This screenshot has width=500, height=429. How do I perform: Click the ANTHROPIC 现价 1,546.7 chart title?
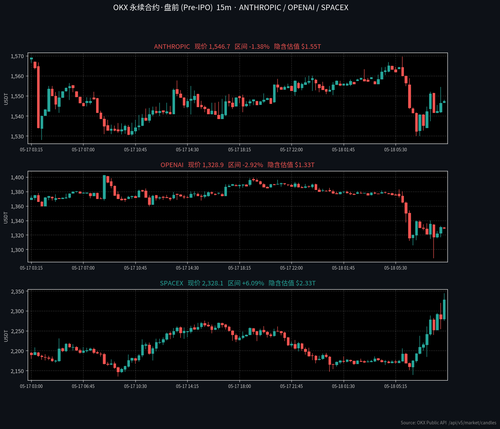(x=237, y=47)
